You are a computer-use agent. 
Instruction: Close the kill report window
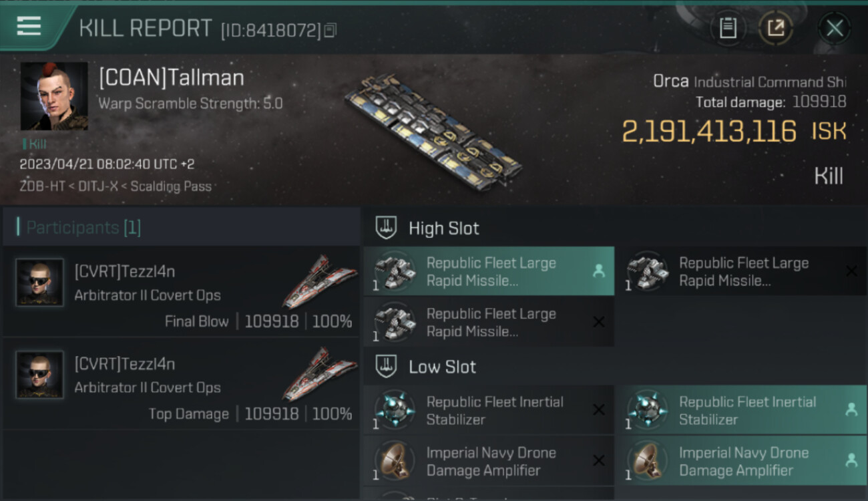[834, 28]
